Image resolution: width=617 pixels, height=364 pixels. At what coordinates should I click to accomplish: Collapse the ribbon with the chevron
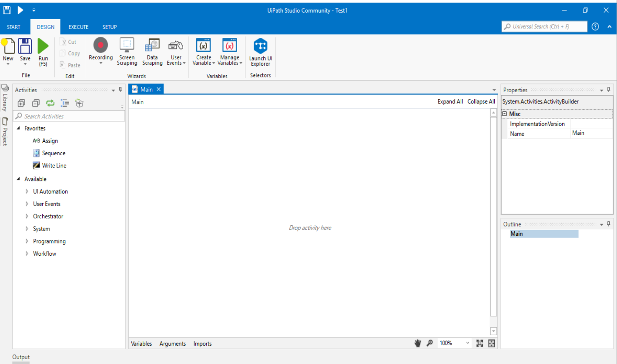[x=609, y=27]
